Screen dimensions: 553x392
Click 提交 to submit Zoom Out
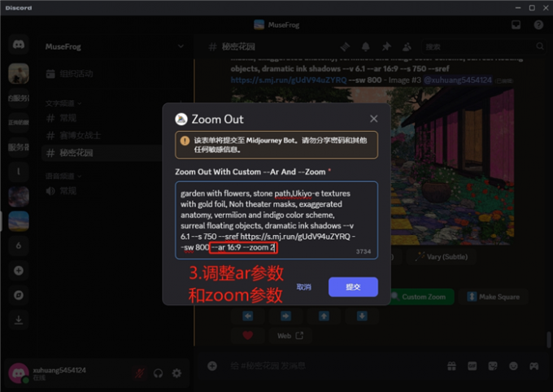click(353, 287)
